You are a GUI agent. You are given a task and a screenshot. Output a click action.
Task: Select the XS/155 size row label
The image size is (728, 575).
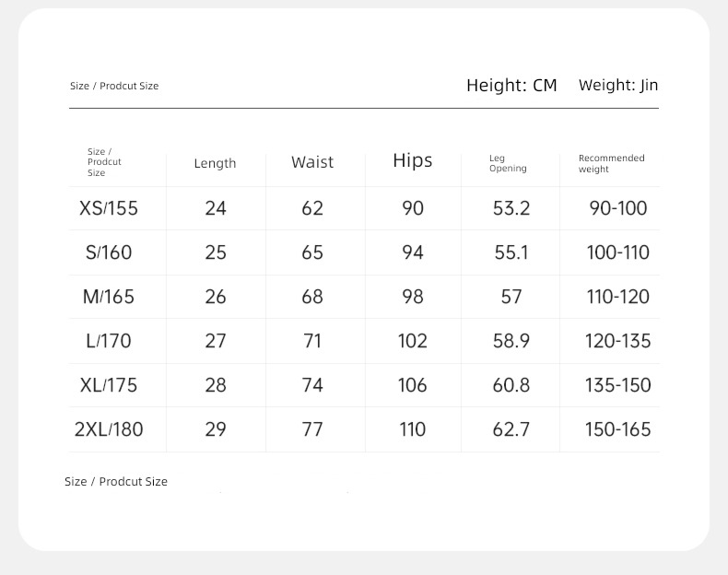click(x=109, y=208)
